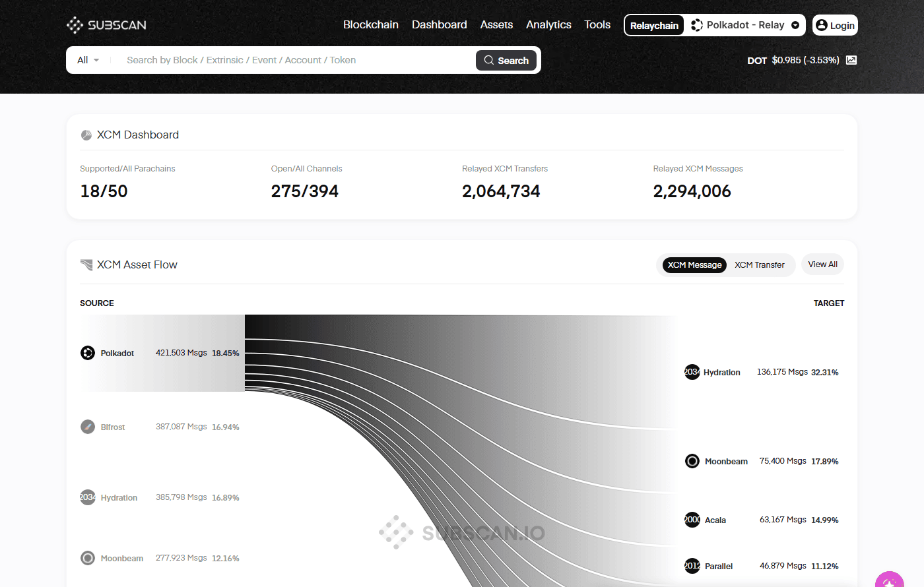Click Hydration target 136,175 Msgs text
Image resolution: width=924 pixels, height=587 pixels.
click(x=782, y=372)
